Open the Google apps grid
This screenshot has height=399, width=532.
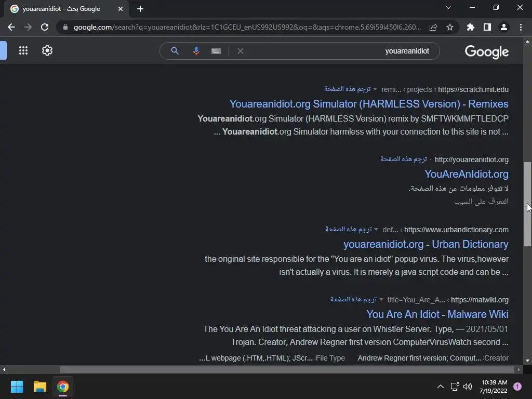(23, 50)
